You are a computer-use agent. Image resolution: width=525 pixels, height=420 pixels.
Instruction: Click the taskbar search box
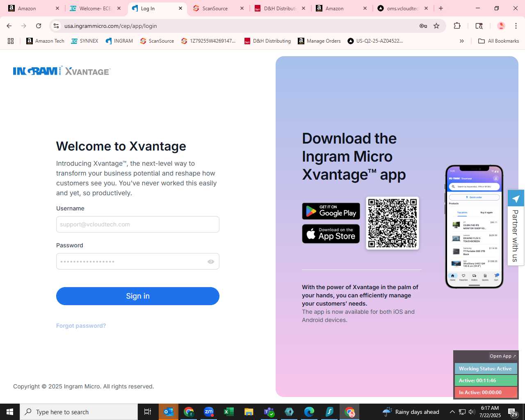click(79, 412)
